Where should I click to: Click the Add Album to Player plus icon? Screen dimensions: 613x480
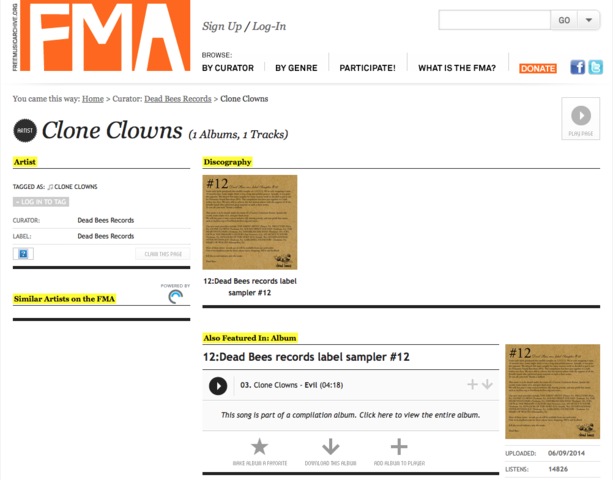[x=399, y=446]
